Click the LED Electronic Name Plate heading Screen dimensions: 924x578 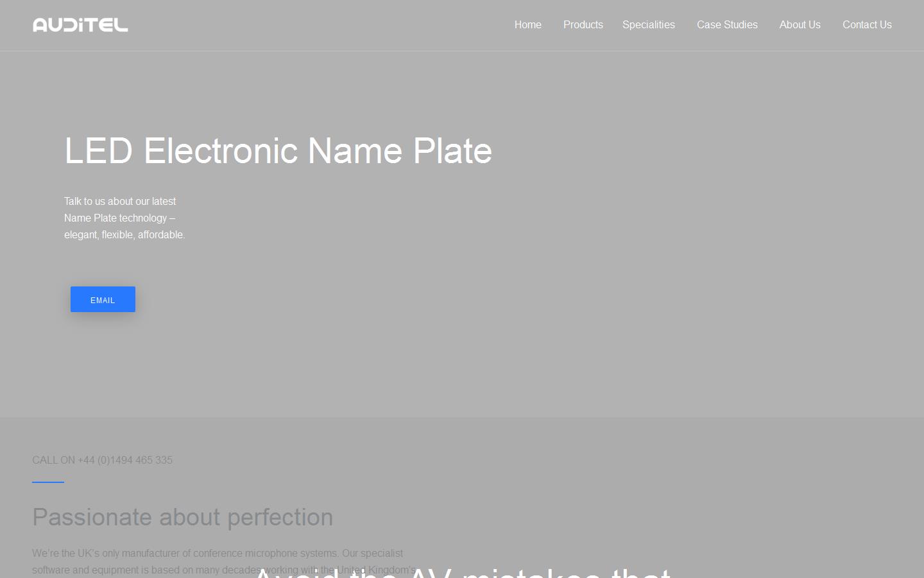(278, 151)
